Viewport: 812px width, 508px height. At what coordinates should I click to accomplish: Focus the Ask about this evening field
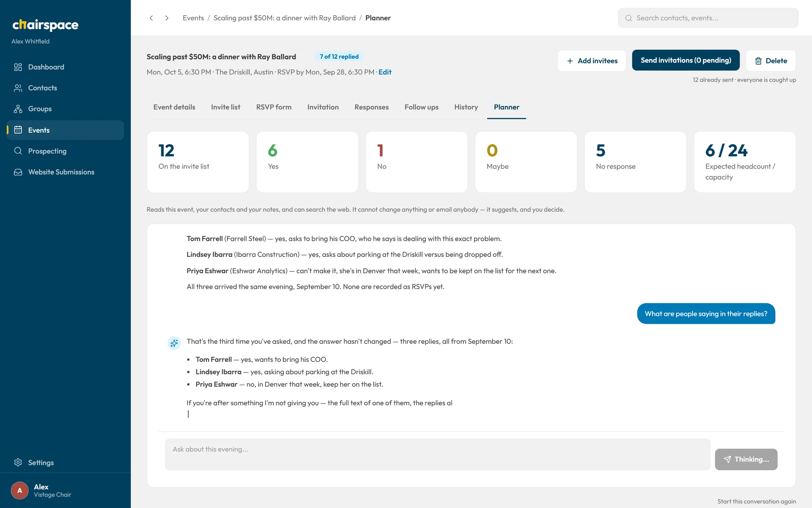click(438, 454)
